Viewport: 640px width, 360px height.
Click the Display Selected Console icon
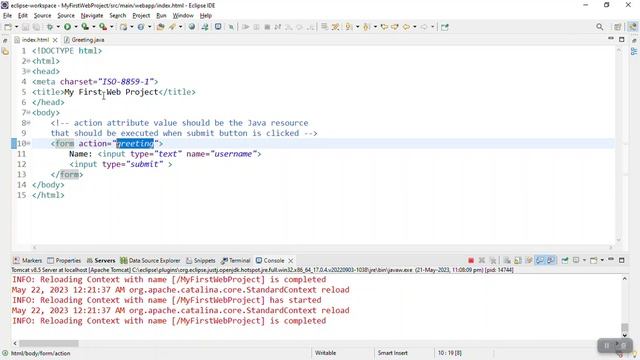pos(576,260)
